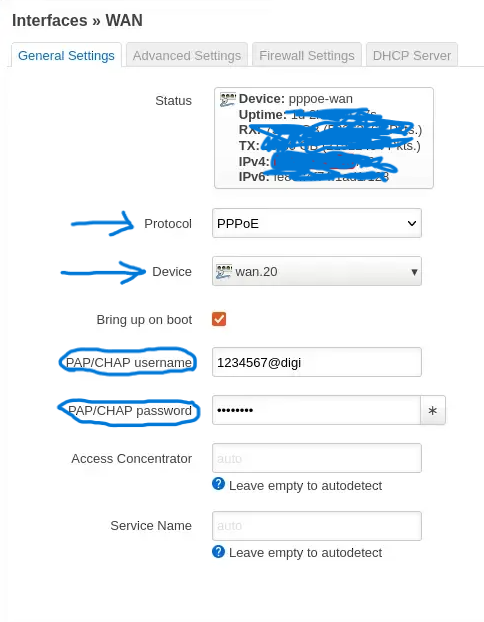Open the Firewall Settings tab

[x=307, y=56]
